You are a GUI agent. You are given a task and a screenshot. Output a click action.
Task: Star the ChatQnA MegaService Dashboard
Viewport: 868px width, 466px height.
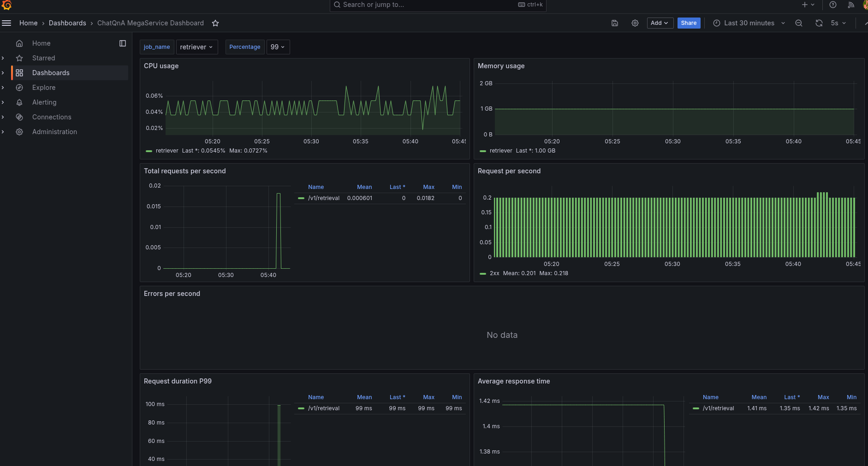click(215, 23)
